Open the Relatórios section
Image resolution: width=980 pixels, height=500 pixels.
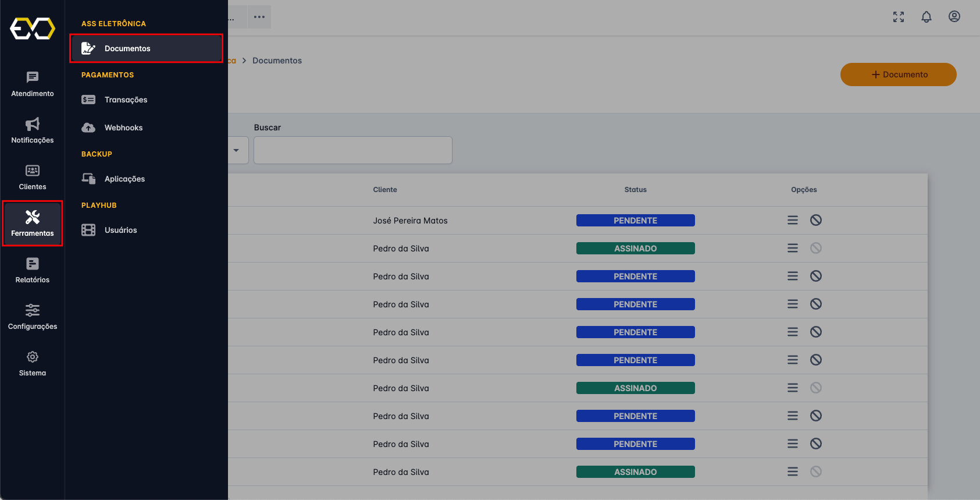[33, 270]
